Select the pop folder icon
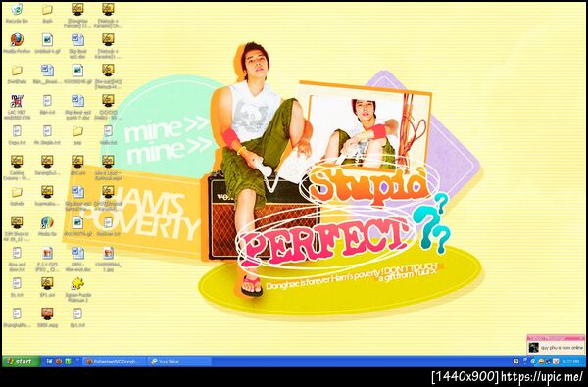Image resolution: width=588 pixels, height=387 pixels. pos(77,136)
